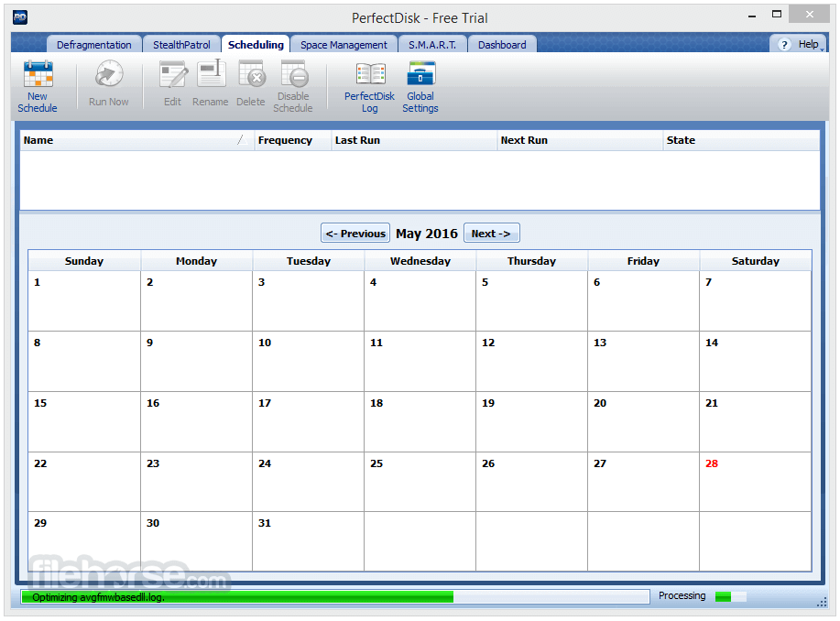Maximize the PerfectDisk window
The width and height of the screenshot is (840, 621).
pyautogui.click(x=777, y=15)
